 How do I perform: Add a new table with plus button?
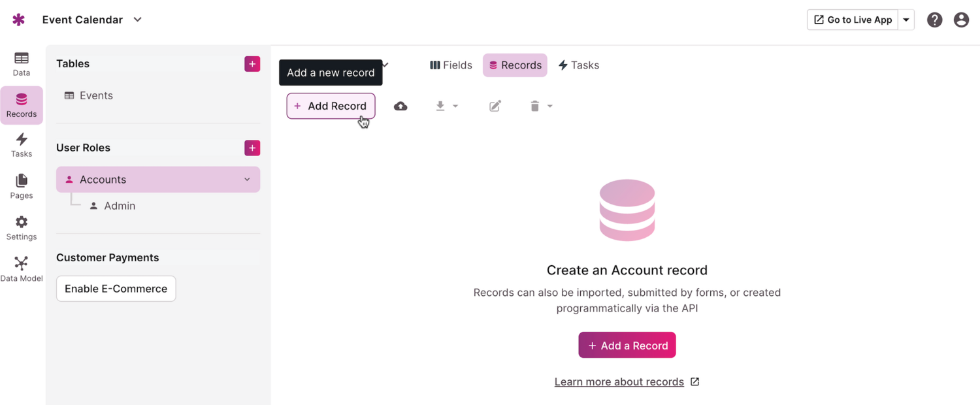coord(252,64)
